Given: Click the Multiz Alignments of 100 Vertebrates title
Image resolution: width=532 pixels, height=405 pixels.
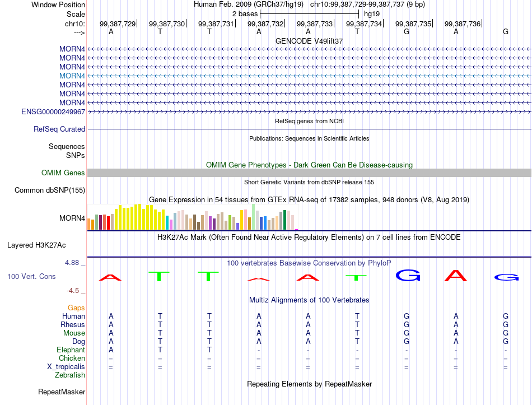Looking at the screenshot, I should tap(309, 300).
